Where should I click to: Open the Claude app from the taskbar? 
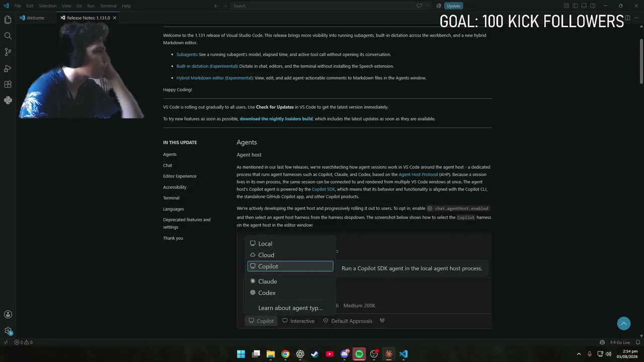[x=389, y=354]
